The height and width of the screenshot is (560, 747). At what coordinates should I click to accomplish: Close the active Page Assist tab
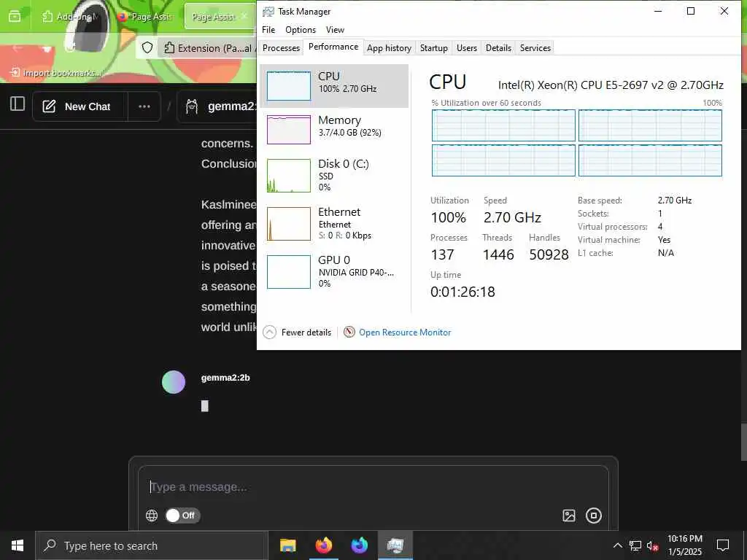(x=245, y=16)
